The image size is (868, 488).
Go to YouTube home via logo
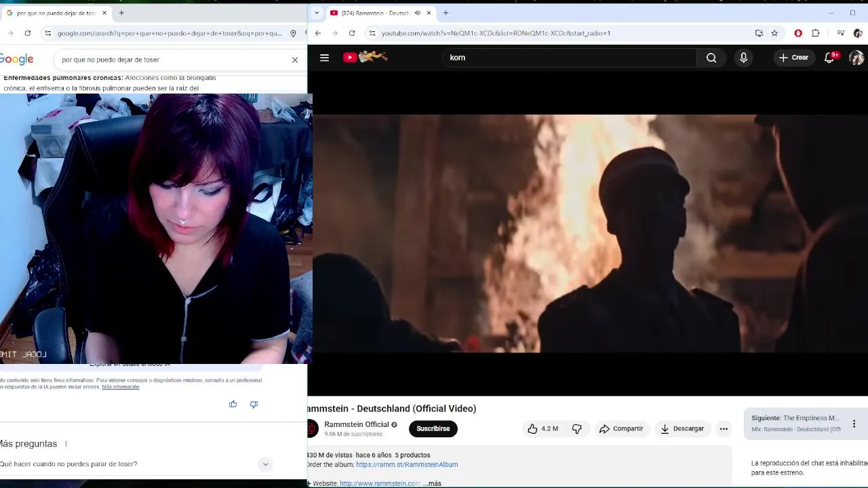[x=365, y=58]
